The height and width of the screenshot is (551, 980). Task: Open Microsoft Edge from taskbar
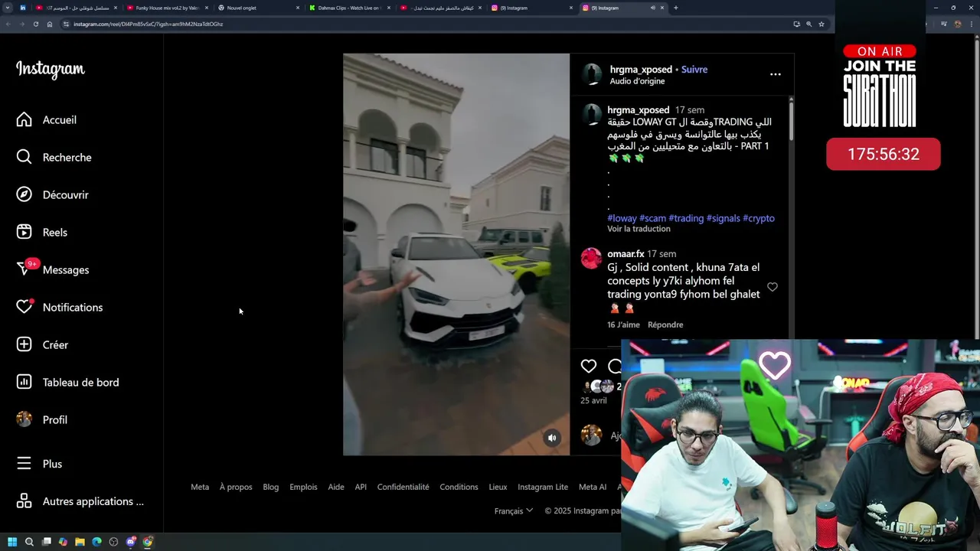coord(96,542)
